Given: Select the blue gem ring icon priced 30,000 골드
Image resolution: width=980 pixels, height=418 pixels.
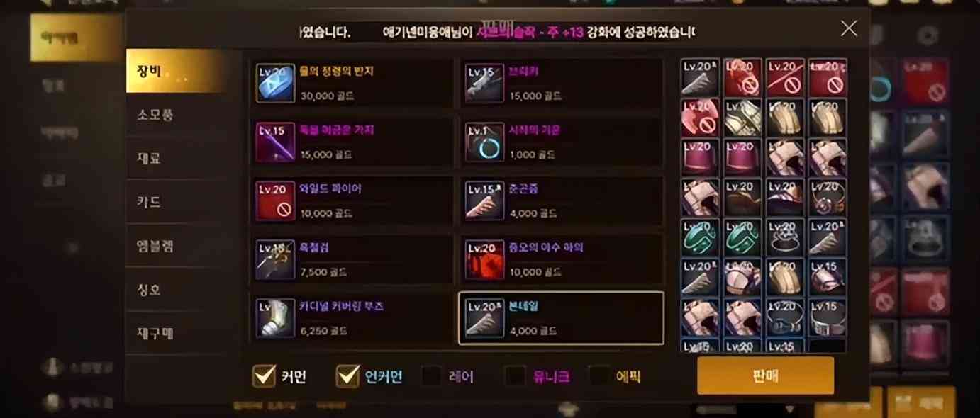Looking at the screenshot, I should coord(275,83).
